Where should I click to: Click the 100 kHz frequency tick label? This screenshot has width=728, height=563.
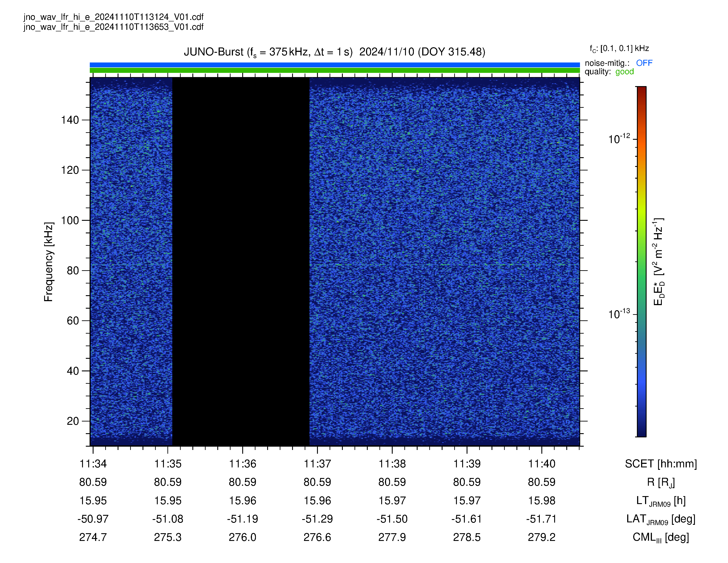coord(70,221)
